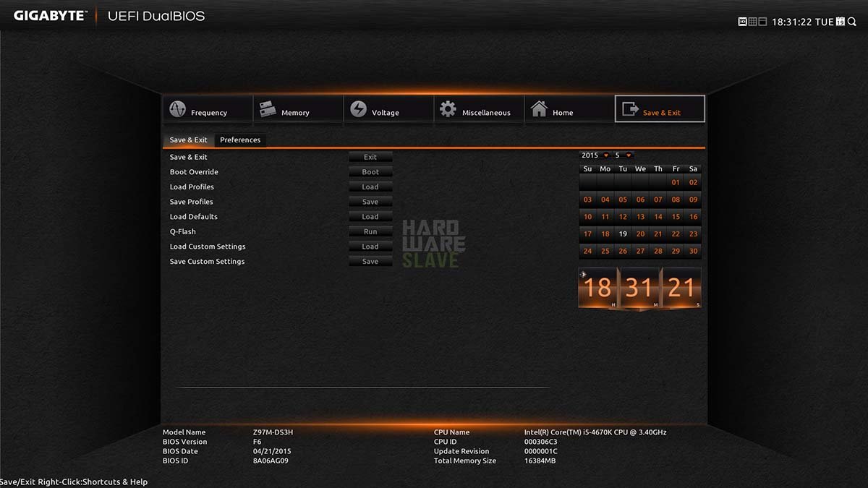Click the hour 18 flip-clock tile
868x488 pixels.
click(598, 288)
